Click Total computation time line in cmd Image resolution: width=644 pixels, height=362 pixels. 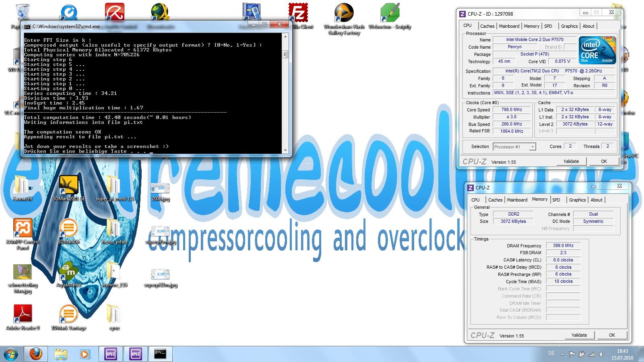107,117
